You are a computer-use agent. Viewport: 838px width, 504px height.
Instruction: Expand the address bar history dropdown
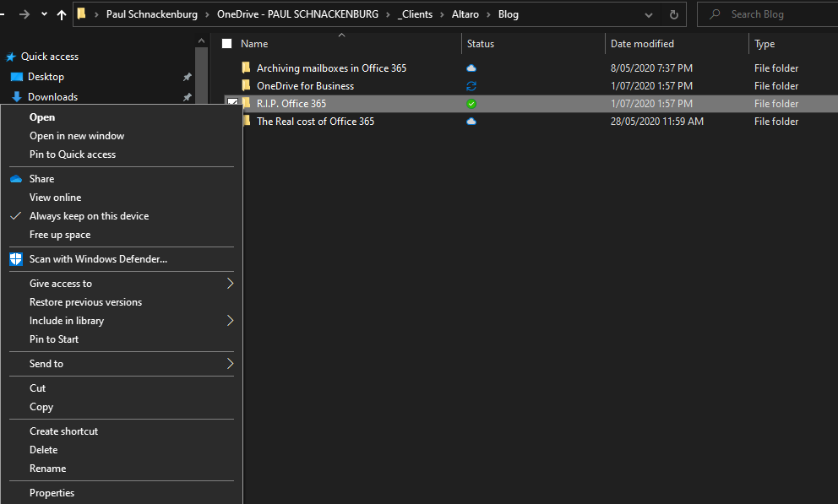click(648, 15)
